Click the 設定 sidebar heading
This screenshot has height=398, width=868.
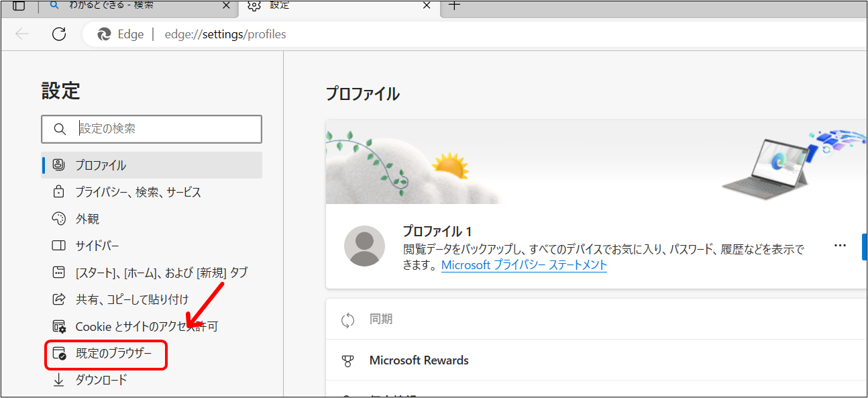(61, 91)
